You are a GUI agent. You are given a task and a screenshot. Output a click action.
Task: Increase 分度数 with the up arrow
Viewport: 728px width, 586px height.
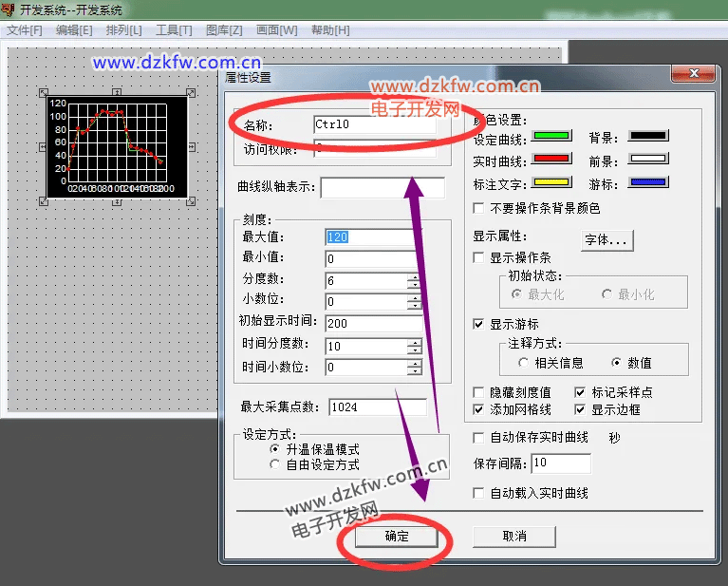414,276
